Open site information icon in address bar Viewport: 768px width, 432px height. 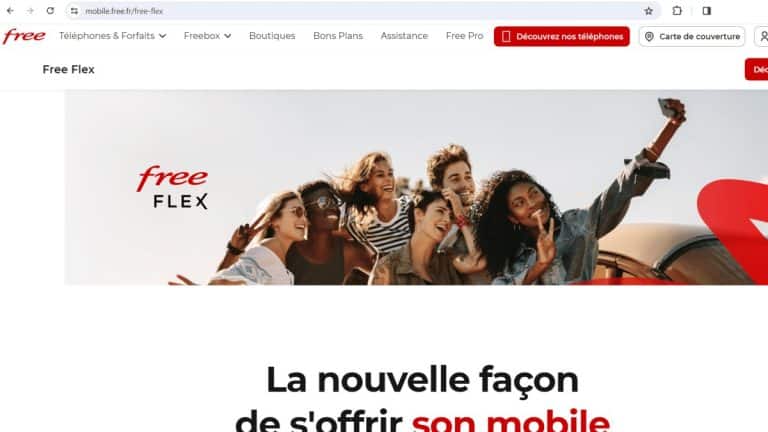point(74,11)
